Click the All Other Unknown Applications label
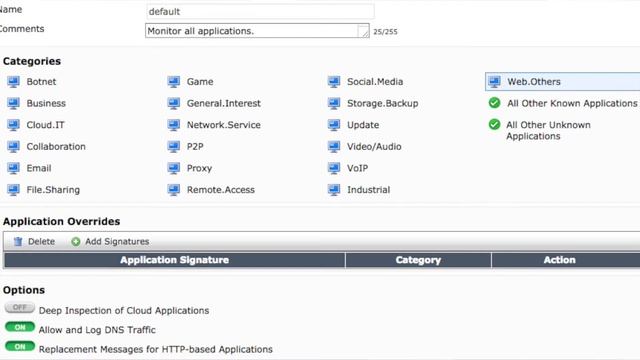The height and width of the screenshot is (360, 640). click(548, 131)
